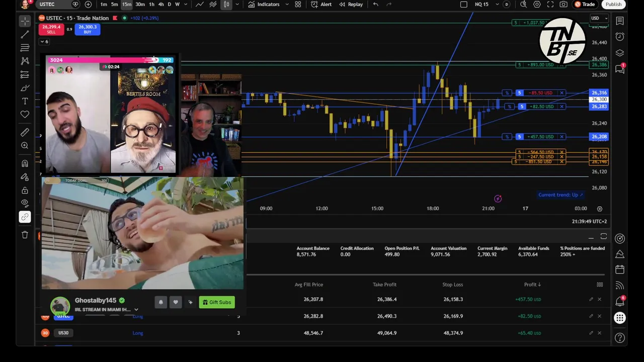Screen dimensions: 644x362
Task: Toggle the trade positions apps grid button
Action: point(620,318)
